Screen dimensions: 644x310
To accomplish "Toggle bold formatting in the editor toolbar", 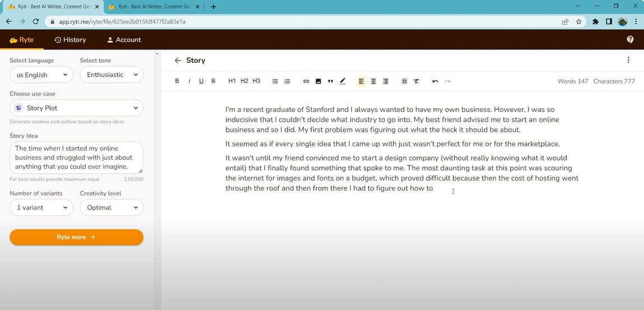I will pos(177,81).
